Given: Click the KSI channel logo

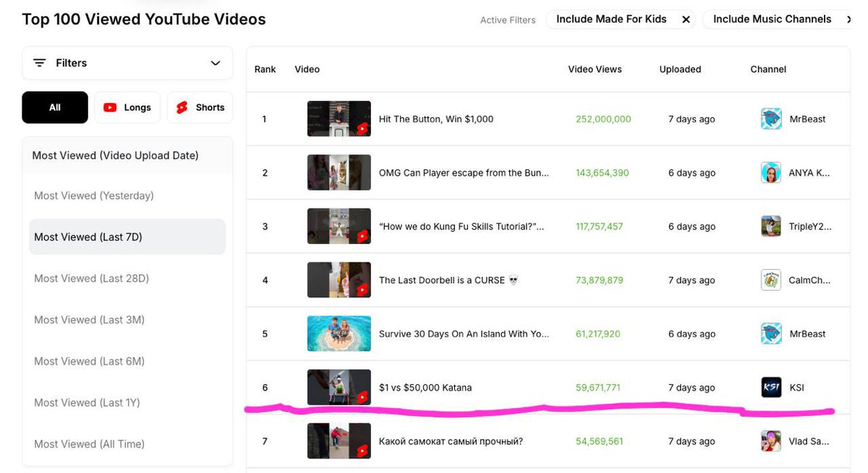Looking at the screenshot, I should [x=771, y=388].
